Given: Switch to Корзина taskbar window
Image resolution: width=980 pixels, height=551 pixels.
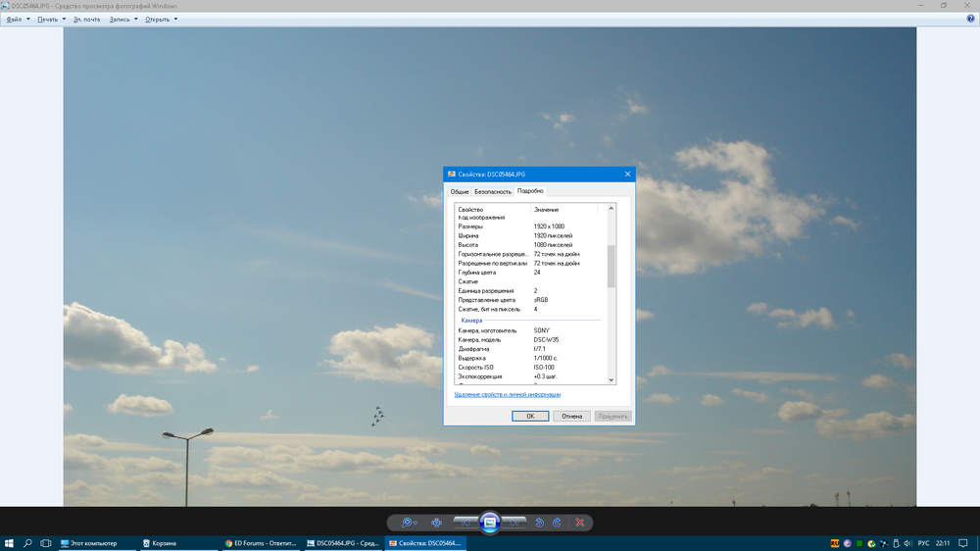Looking at the screenshot, I should pos(178,543).
